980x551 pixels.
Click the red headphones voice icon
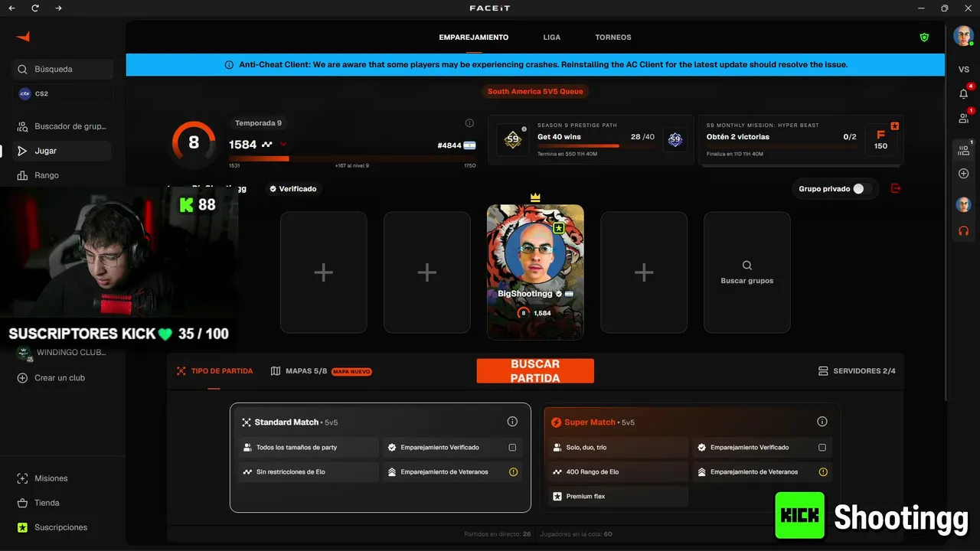click(x=963, y=230)
